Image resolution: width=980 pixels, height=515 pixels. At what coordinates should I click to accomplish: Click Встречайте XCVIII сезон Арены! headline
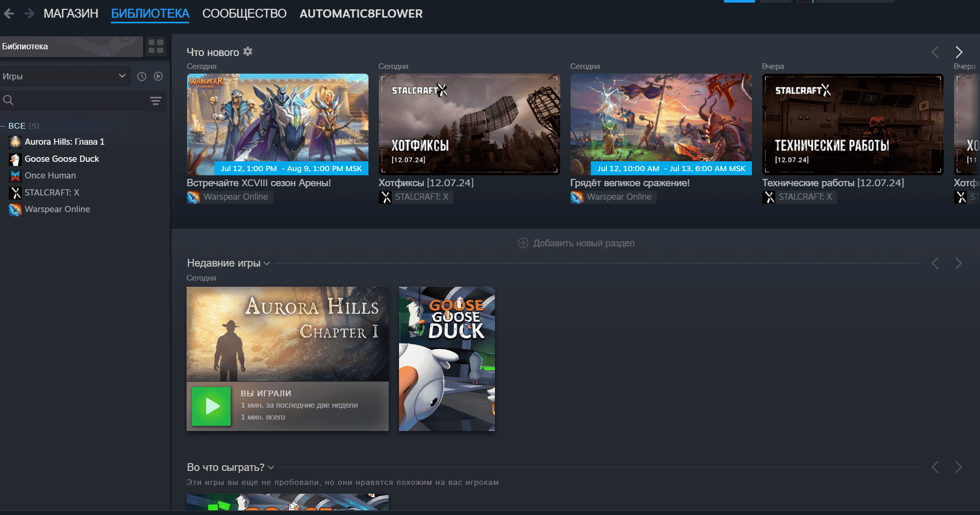click(x=259, y=183)
